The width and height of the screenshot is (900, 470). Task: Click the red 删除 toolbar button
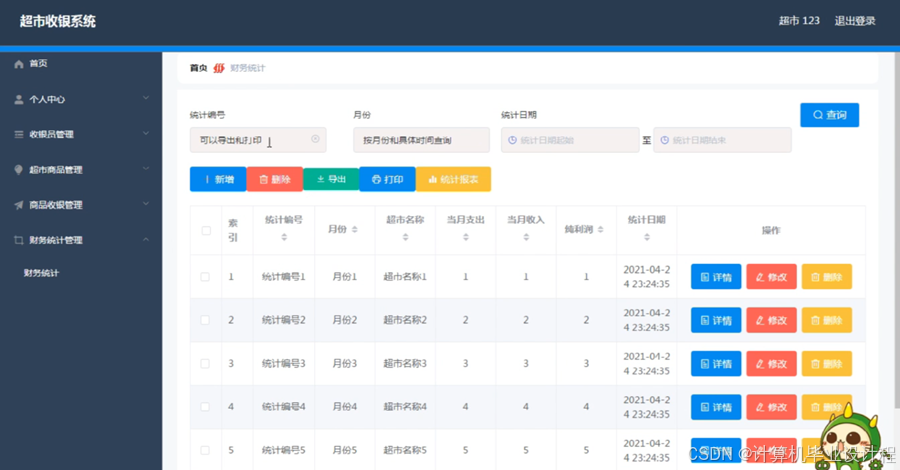click(274, 179)
